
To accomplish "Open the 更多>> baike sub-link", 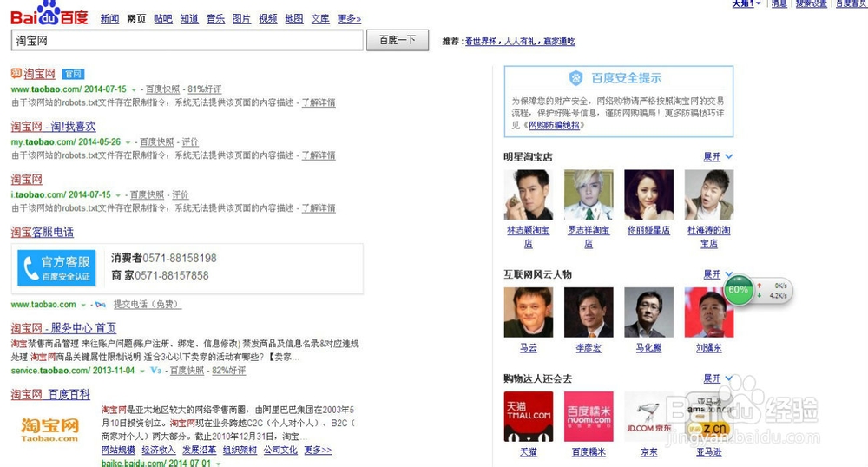I will coord(318,450).
